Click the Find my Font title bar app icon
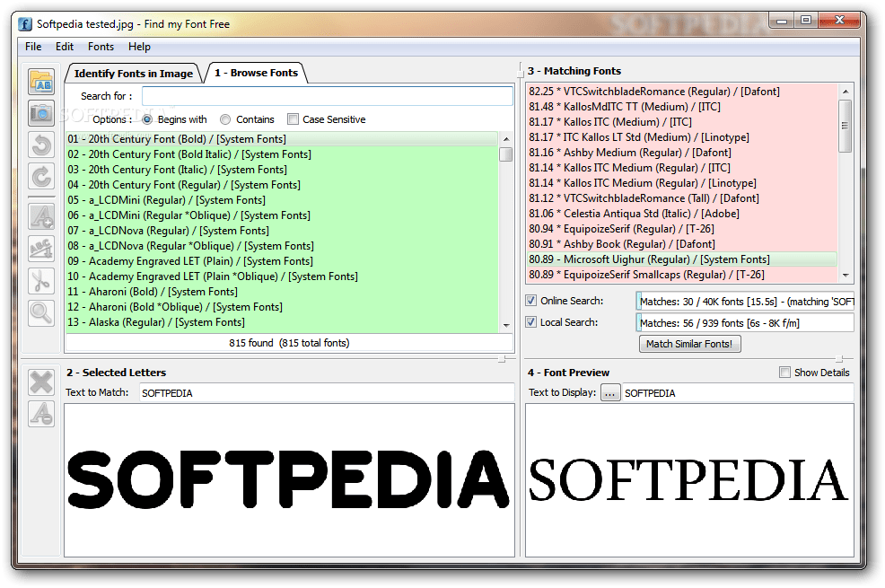This screenshot has height=588, width=885. click(x=25, y=24)
